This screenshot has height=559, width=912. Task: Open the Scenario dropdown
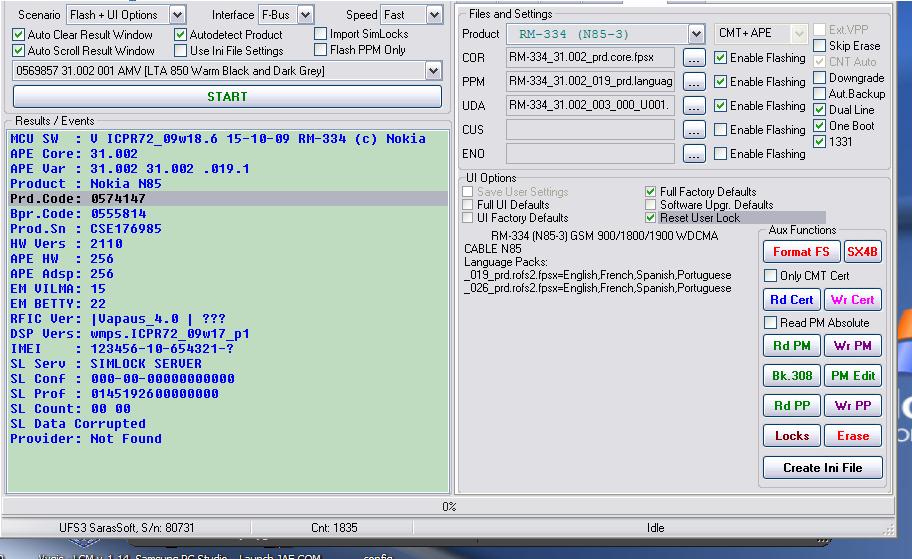pos(177,15)
